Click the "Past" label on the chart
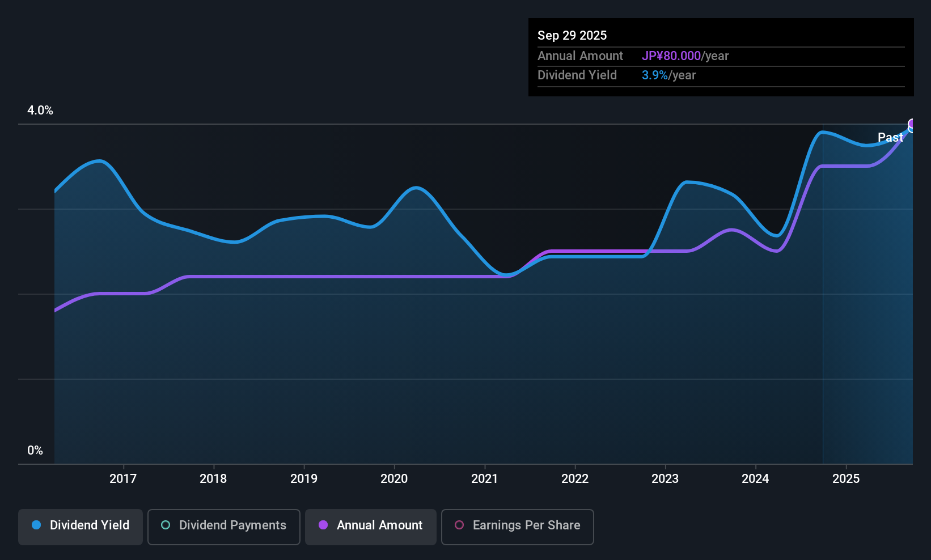Screen dimensions: 931x560 pyautogui.click(x=890, y=138)
